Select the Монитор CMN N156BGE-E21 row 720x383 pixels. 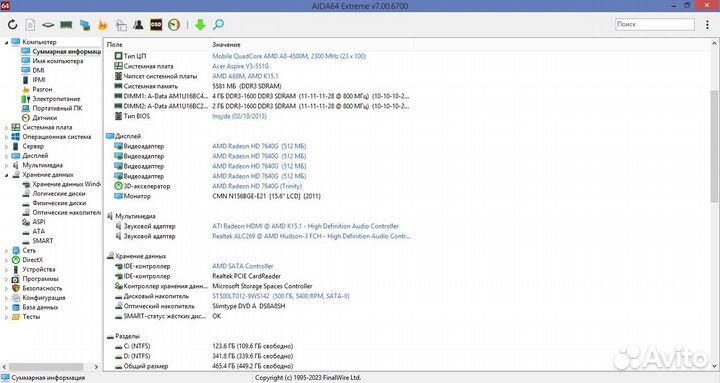[x=217, y=196]
